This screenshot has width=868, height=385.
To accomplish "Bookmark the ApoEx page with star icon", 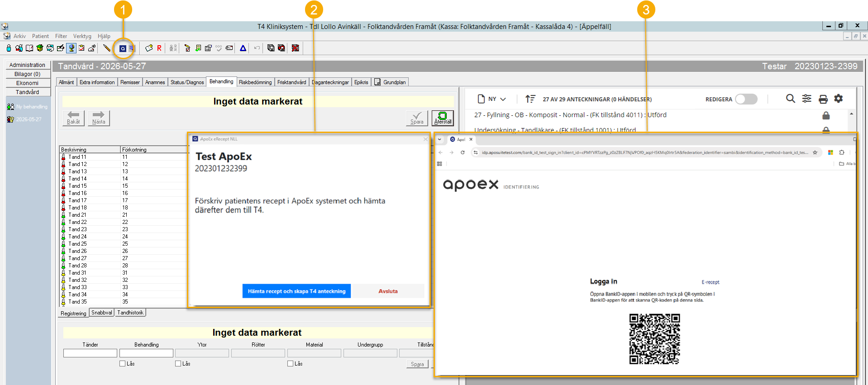I will tap(815, 152).
